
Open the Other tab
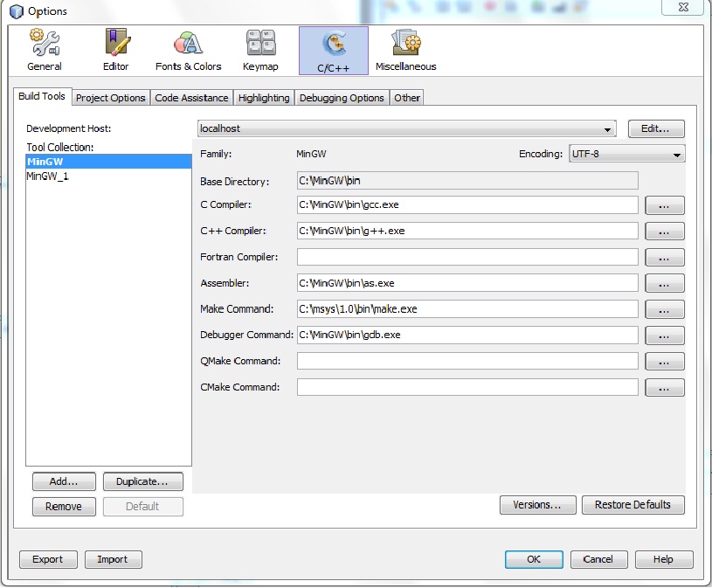pos(407,98)
